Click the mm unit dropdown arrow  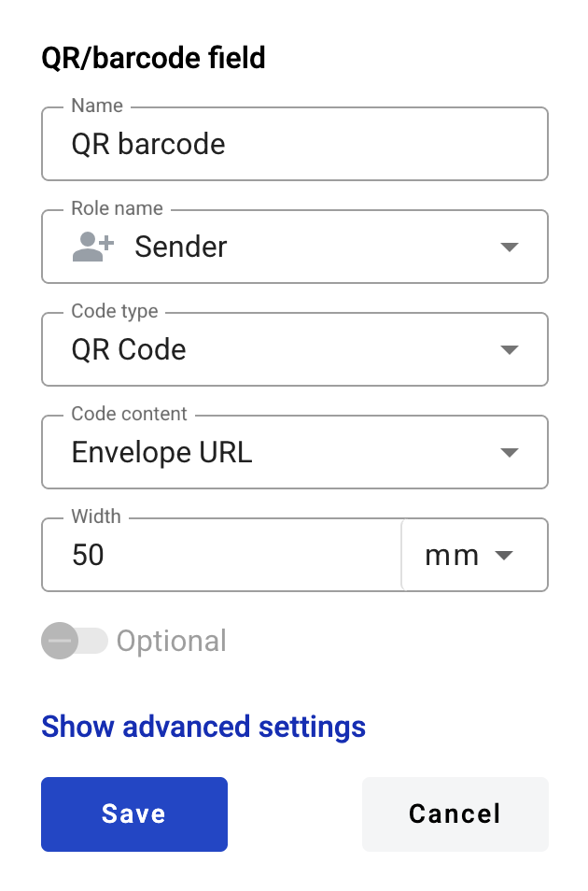(504, 555)
